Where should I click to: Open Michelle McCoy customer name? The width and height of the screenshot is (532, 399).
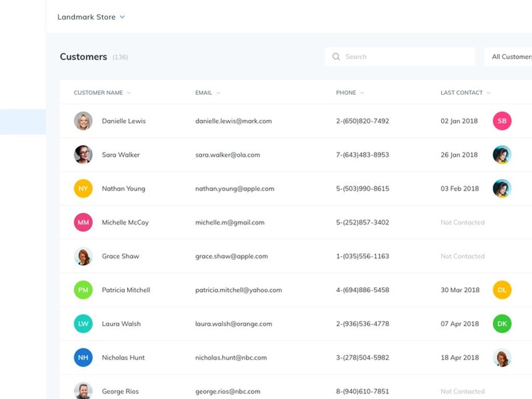point(125,222)
